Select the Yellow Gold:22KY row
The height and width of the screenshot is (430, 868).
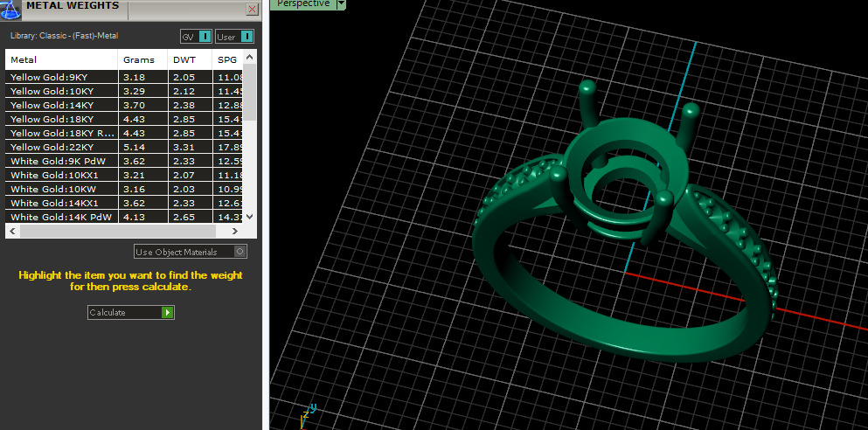click(124, 147)
